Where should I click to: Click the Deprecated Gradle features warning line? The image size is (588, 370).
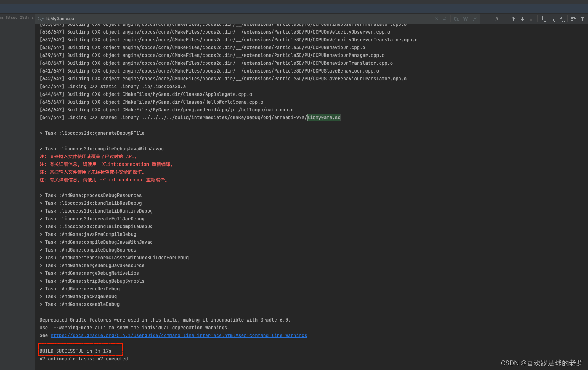[x=165, y=320]
